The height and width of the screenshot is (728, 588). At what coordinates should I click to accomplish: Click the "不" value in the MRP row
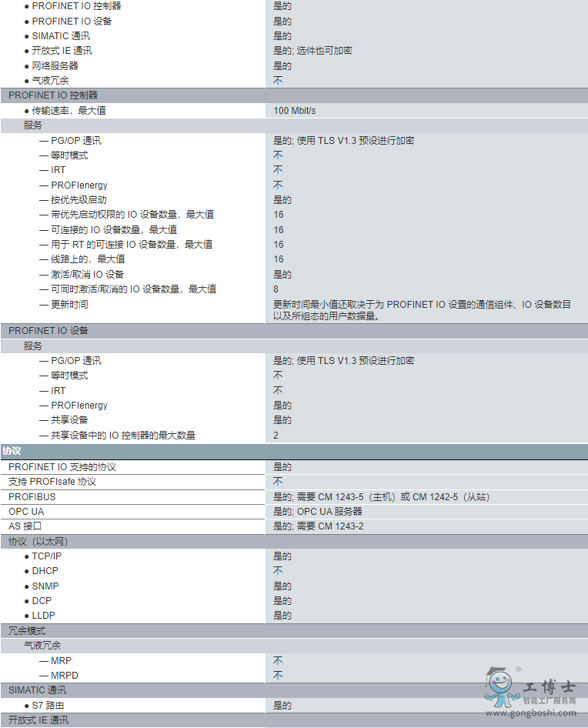pos(278,661)
